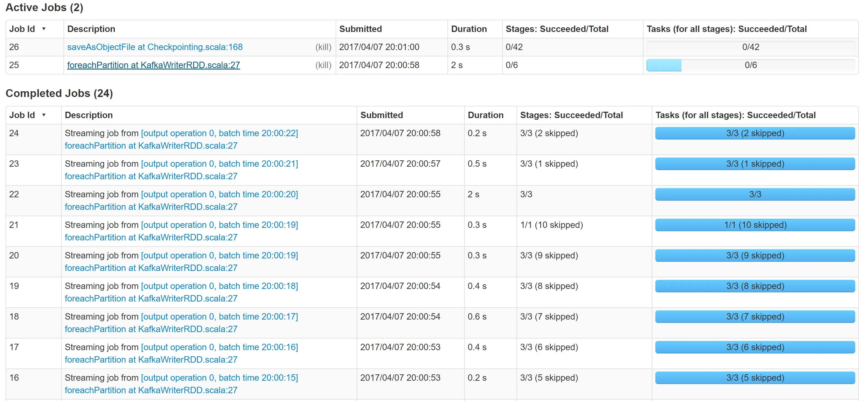Open batch time 20:00:20 output operation link
Image resolution: width=868 pixels, height=401 pixels.
click(x=219, y=194)
